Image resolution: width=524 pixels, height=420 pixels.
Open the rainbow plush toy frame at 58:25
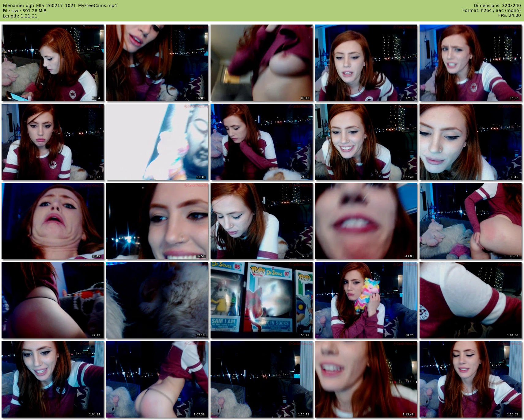click(366, 300)
